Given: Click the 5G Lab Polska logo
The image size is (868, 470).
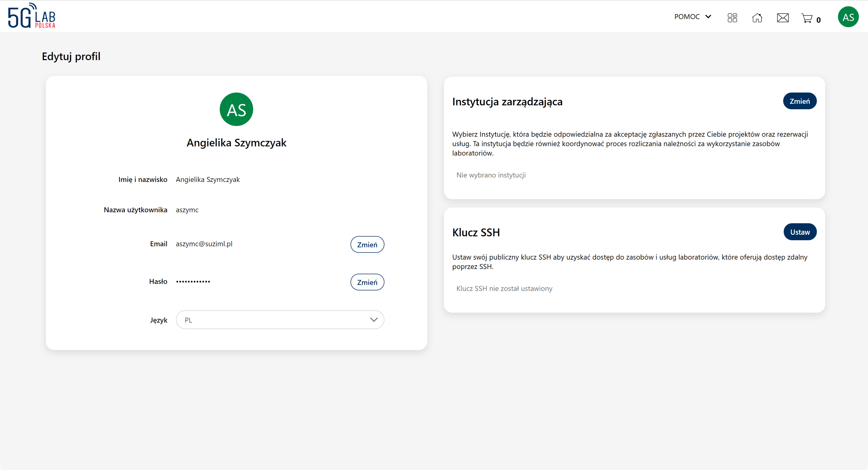Looking at the screenshot, I should click(32, 16).
